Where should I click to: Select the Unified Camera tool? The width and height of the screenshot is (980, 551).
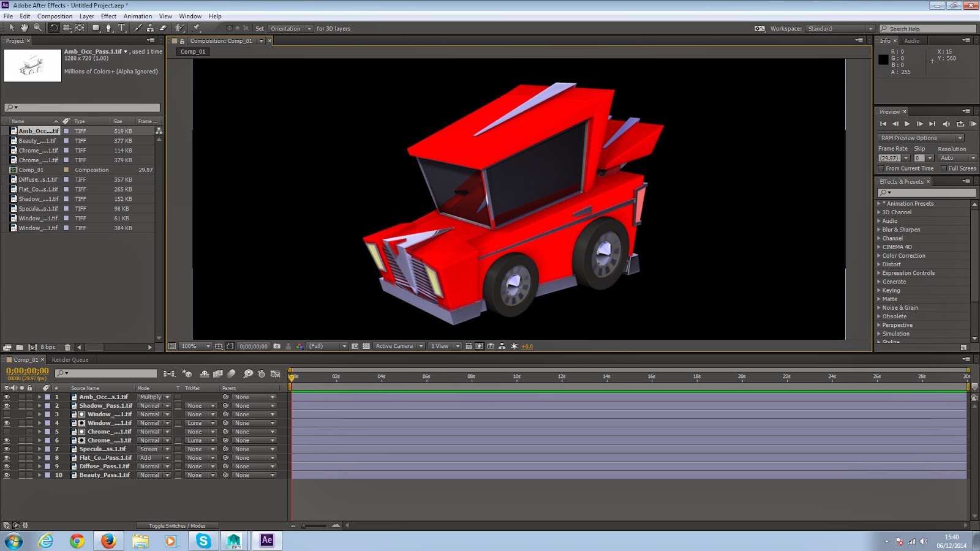tap(67, 28)
